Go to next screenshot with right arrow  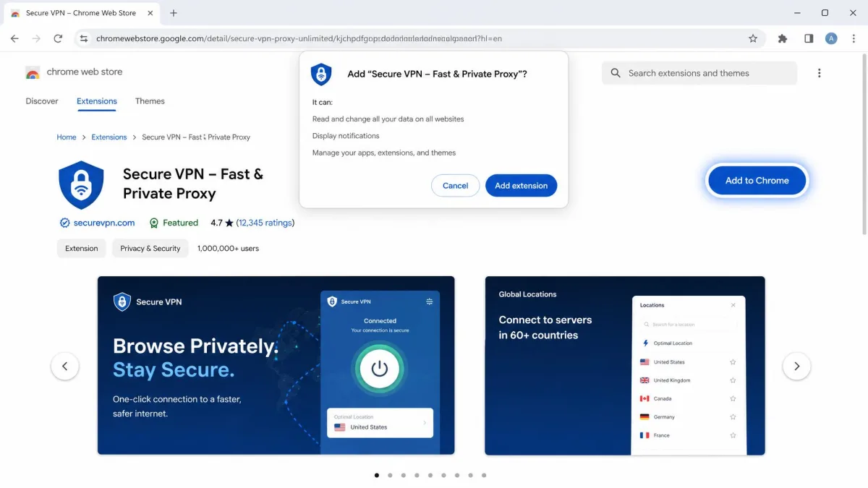click(x=796, y=366)
